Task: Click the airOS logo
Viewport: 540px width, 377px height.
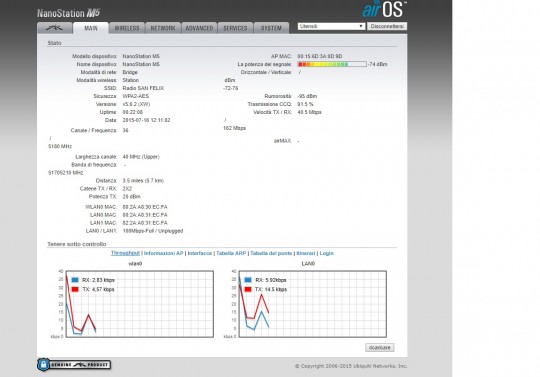Action: (384, 9)
